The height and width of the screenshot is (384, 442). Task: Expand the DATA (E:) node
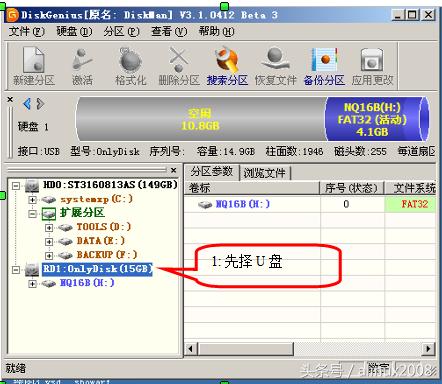pyautogui.click(x=49, y=241)
